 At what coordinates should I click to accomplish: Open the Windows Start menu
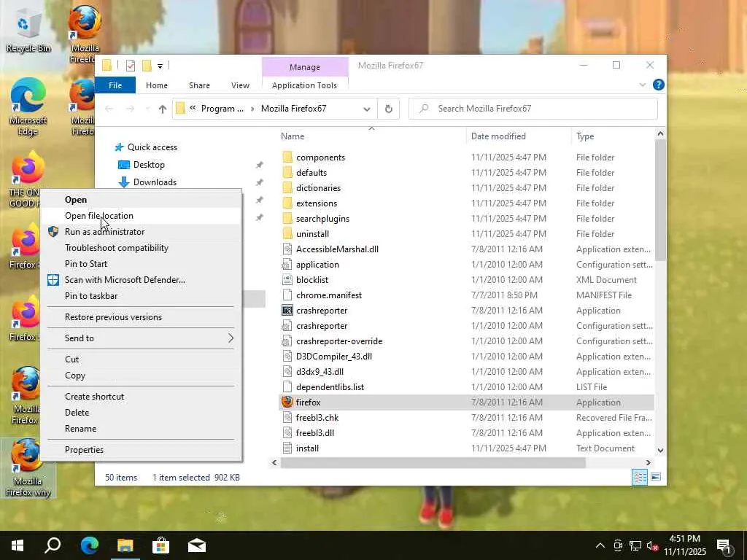click(x=18, y=545)
